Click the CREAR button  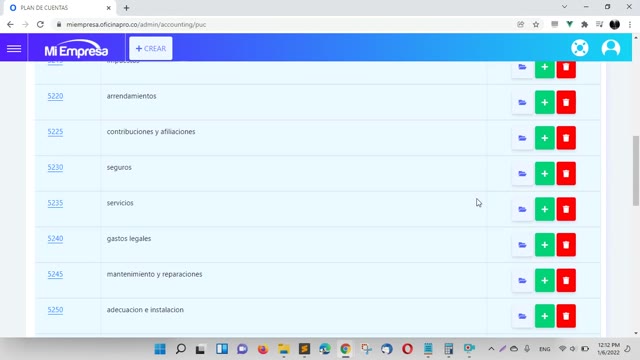click(x=151, y=49)
